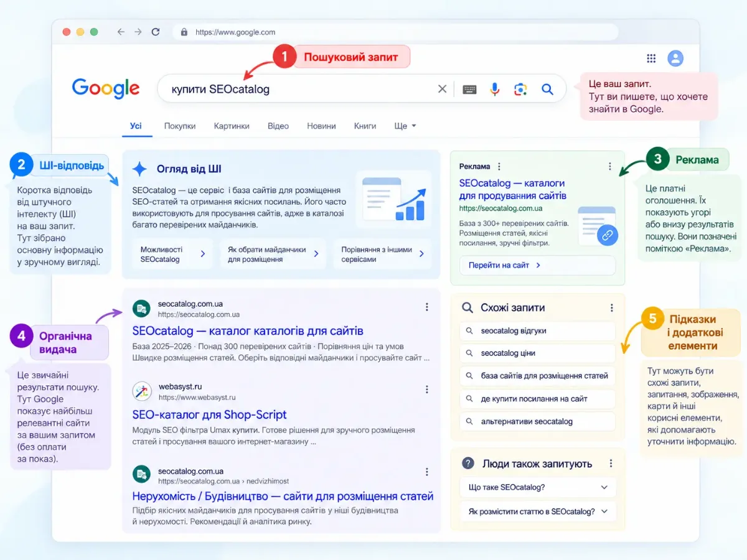Open the Люди також запитують three-dot menu
The width and height of the screenshot is (747, 560).
coord(611,464)
